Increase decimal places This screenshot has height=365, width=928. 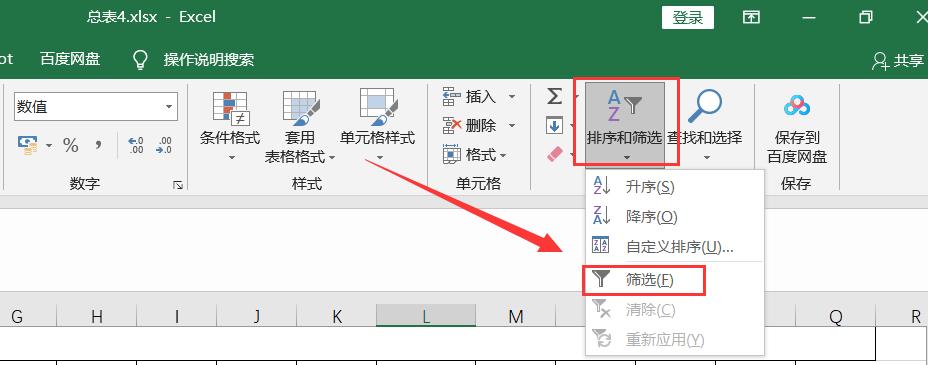pyautogui.click(x=136, y=145)
